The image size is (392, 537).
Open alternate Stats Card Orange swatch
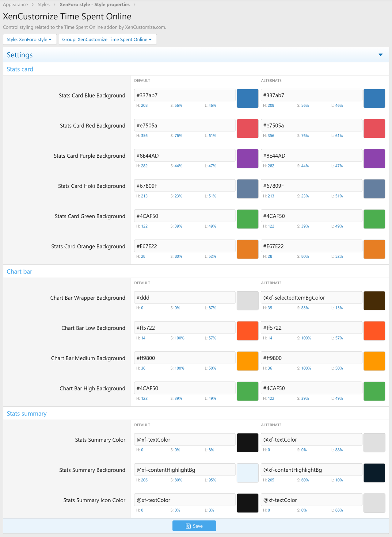(x=374, y=249)
